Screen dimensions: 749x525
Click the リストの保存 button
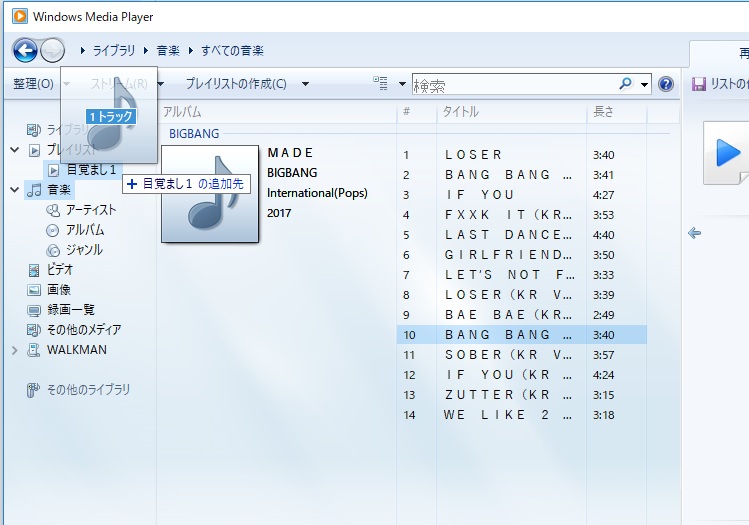click(x=720, y=84)
